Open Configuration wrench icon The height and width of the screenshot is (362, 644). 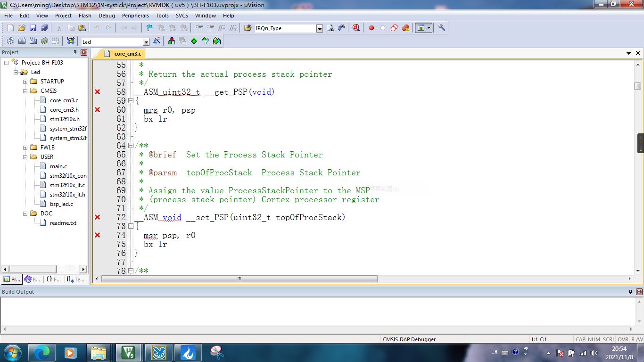(x=442, y=28)
